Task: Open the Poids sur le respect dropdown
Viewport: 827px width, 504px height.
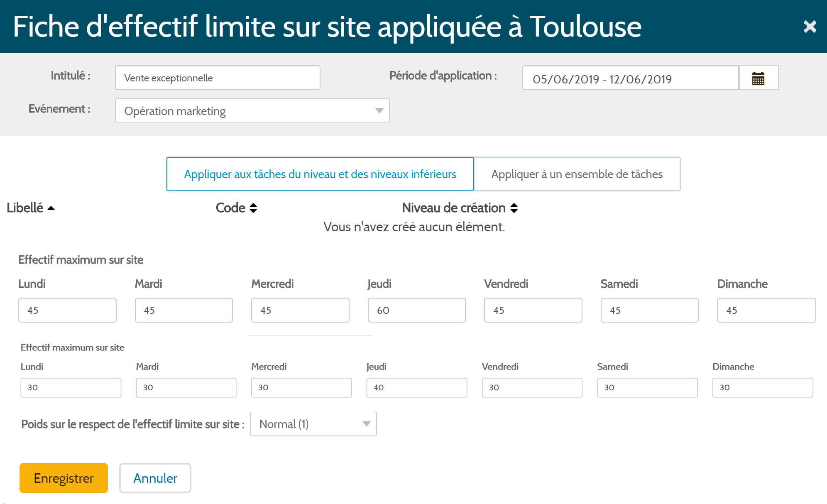Action: 313,424
